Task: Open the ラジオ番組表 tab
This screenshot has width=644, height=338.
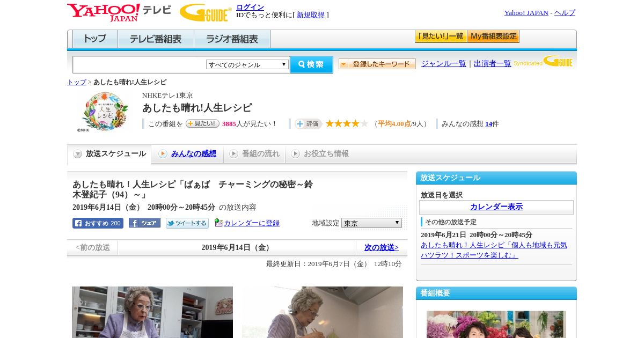Action: click(232, 39)
